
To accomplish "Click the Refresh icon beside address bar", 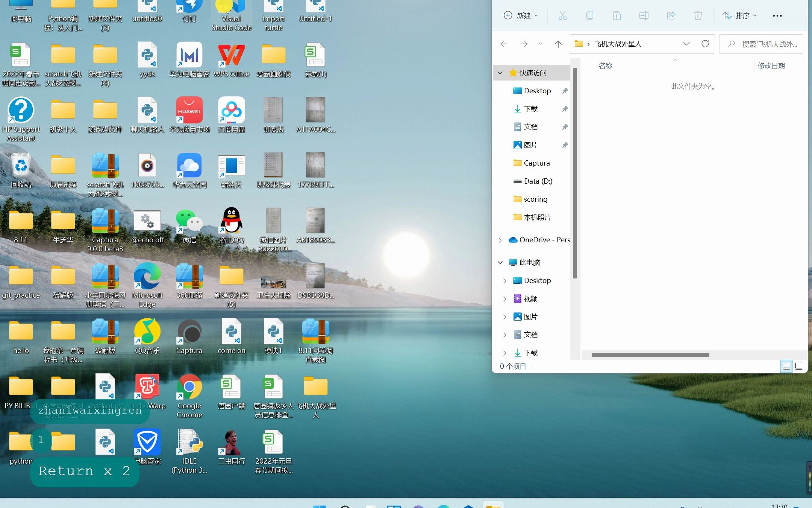I will 705,44.
